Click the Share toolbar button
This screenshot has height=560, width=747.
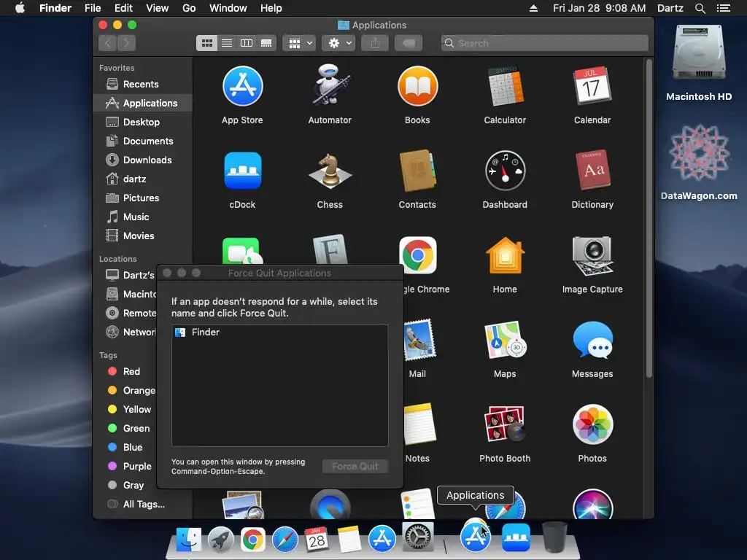376,43
